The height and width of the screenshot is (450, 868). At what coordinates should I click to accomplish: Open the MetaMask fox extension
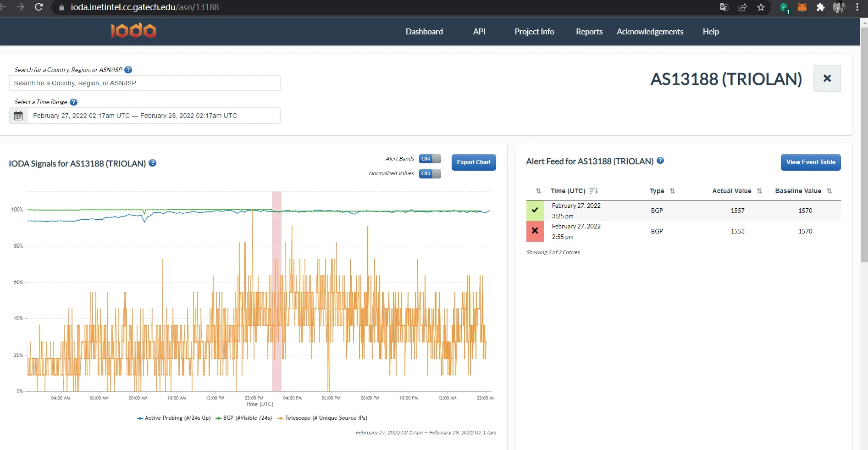802,7
